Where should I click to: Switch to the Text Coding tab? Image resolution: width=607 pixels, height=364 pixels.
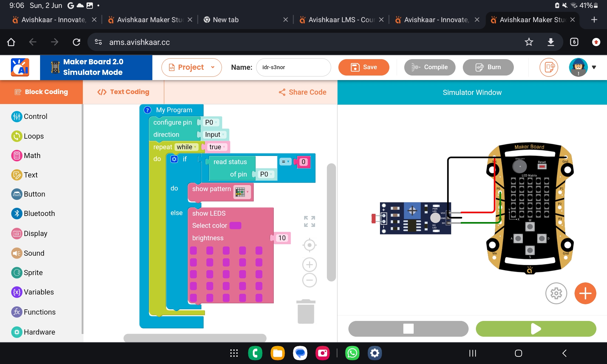click(123, 92)
